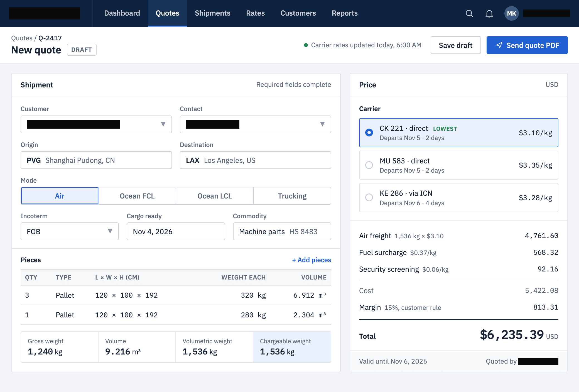Open the notifications bell
This screenshot has width=579, height=392.
click(489, 13)
